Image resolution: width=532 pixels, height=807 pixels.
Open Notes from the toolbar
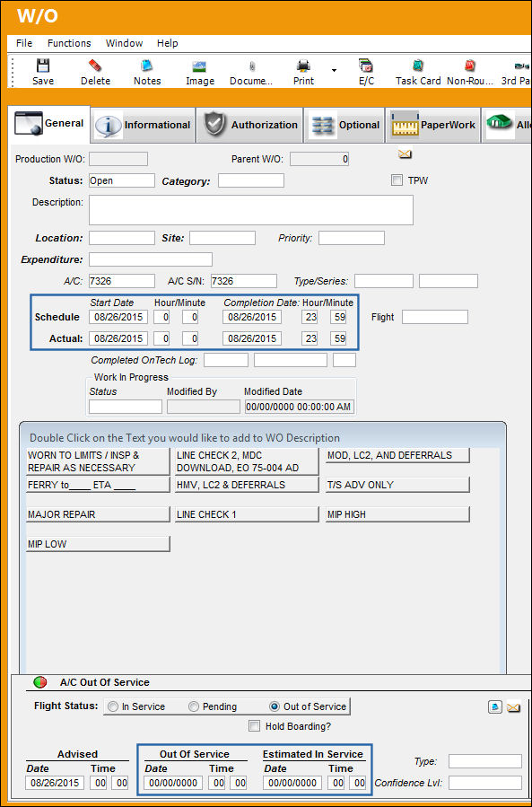point(147,66)
